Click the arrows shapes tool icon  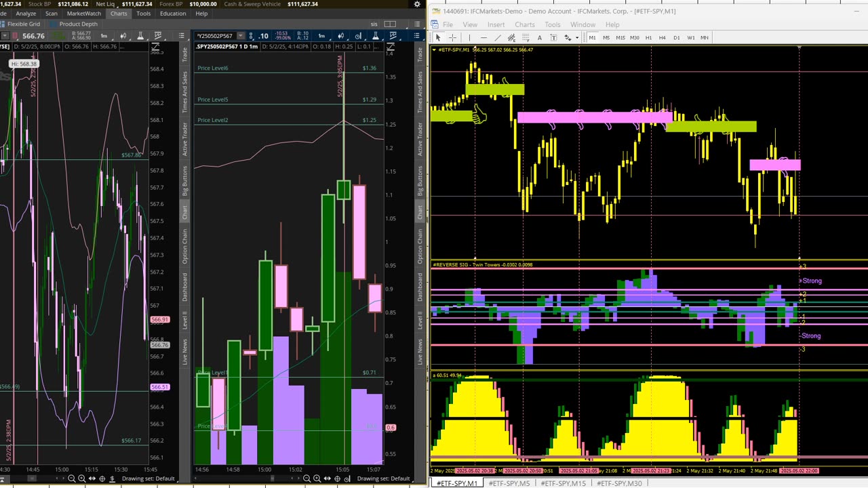pos(568,37)
